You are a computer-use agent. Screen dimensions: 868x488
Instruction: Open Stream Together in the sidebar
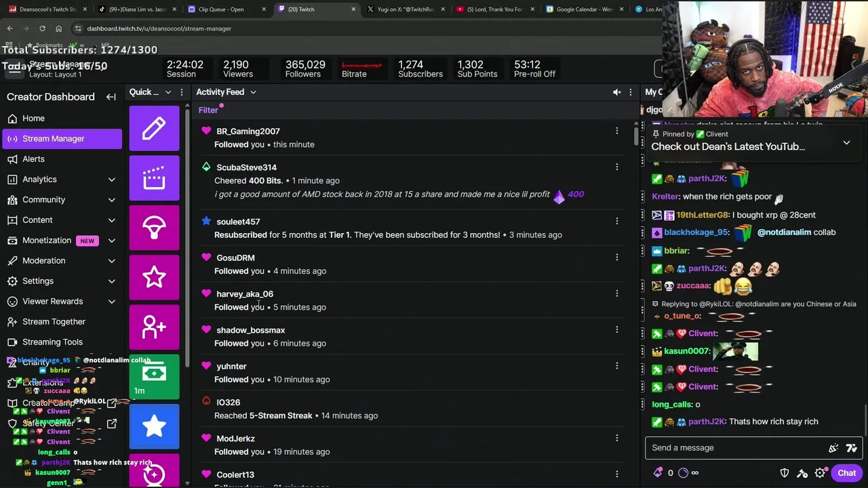62,321
